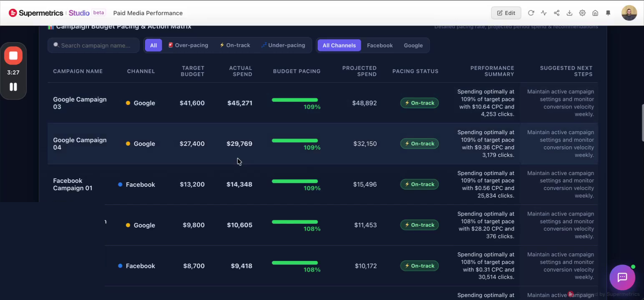Open the activity pulse icon
Image resolution: width=644 pixels, height=300 pixels.
(x=543, y=13)
